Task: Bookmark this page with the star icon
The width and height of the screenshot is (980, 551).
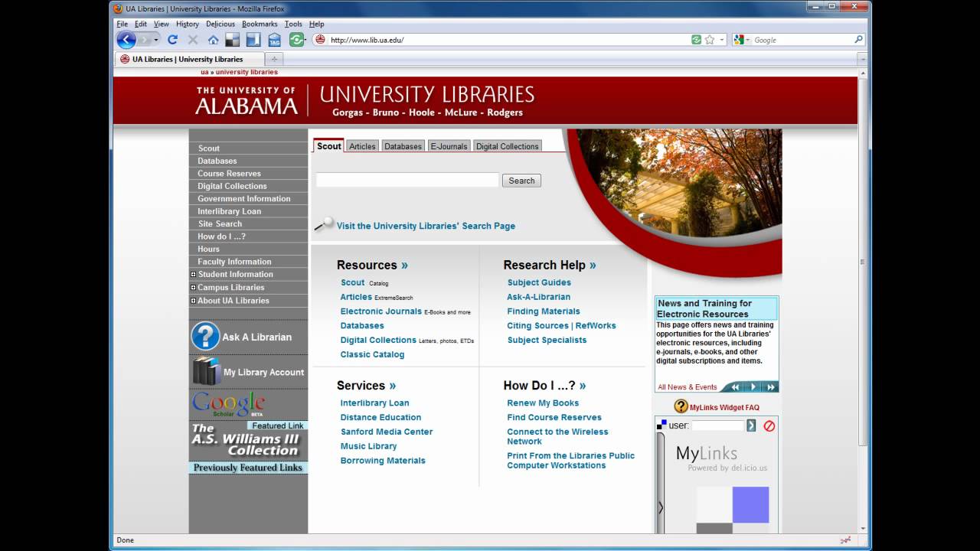Action: click(709, 40)
